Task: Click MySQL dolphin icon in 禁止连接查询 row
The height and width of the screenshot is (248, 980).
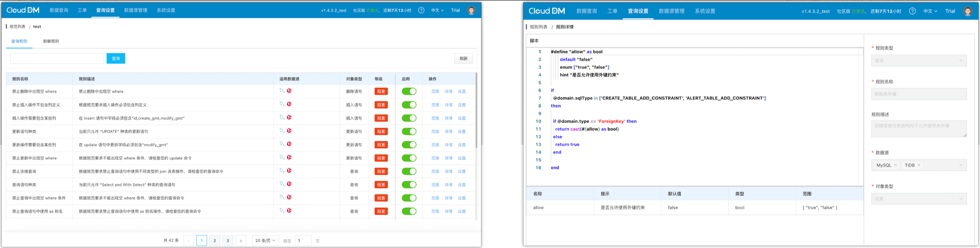Action: point(282,170)
